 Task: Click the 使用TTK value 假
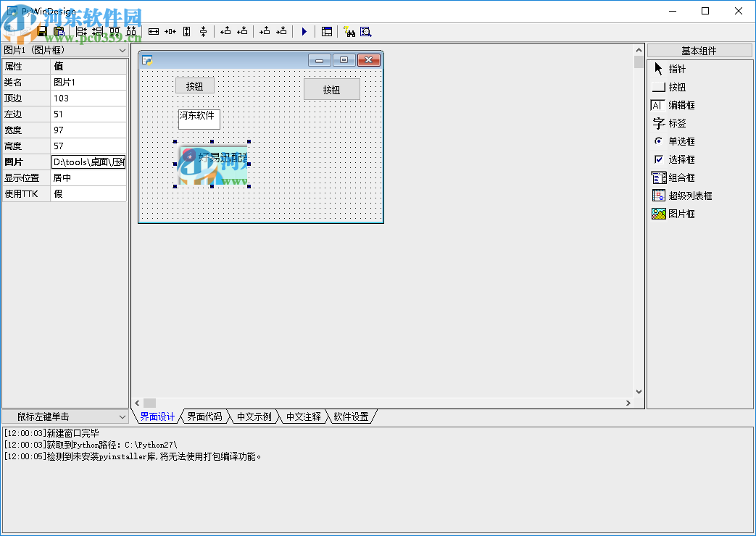(88, 193)
